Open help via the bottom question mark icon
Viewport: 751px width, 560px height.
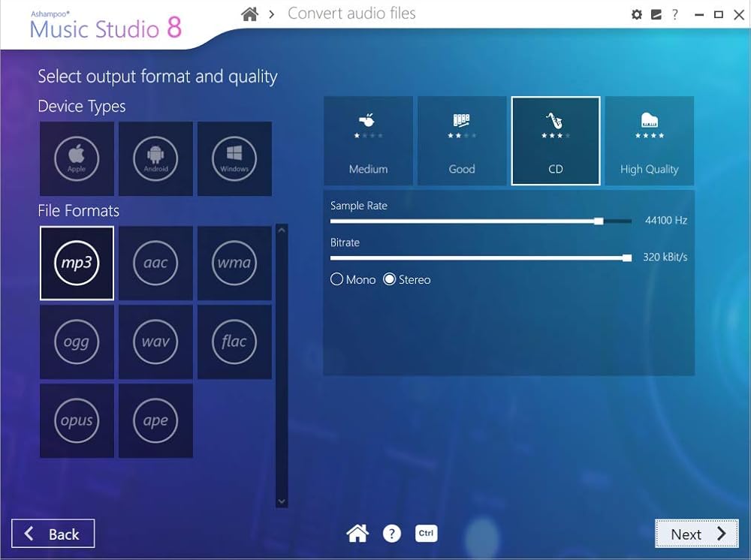(x=392, y=534)
